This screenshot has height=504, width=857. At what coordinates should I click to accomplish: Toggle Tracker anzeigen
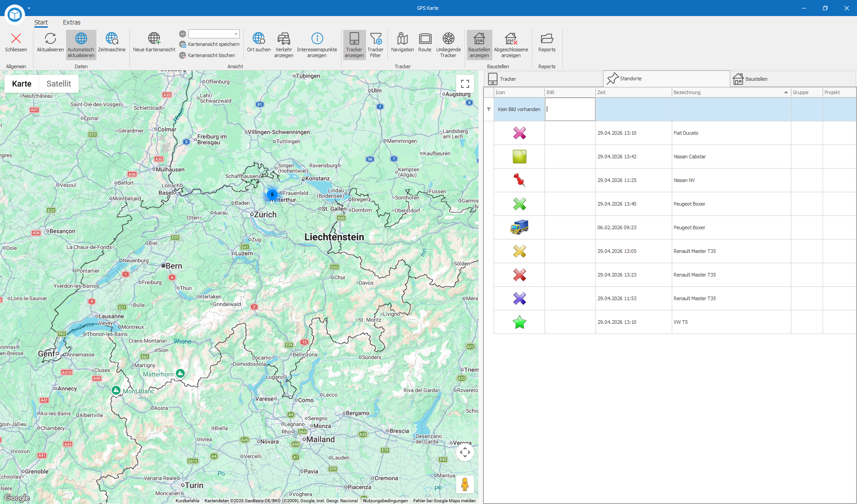tap(354, 45)
